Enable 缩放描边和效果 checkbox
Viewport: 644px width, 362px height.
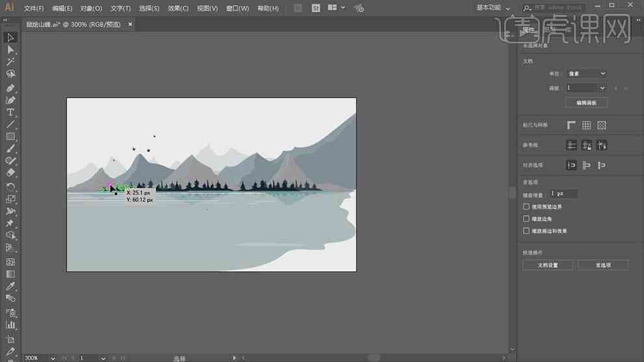[x=526, y=231]
